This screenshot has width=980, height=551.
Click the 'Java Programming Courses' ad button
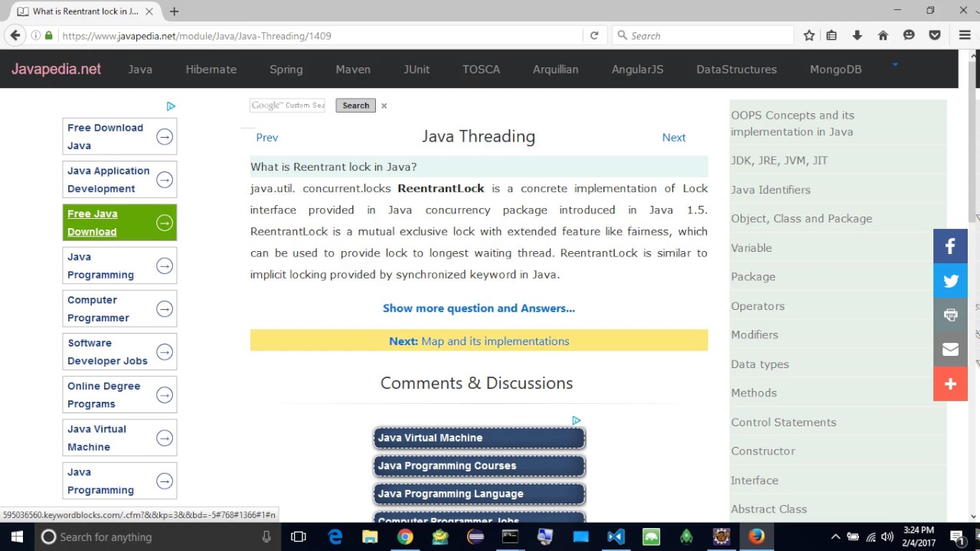[x=479, y=466]
